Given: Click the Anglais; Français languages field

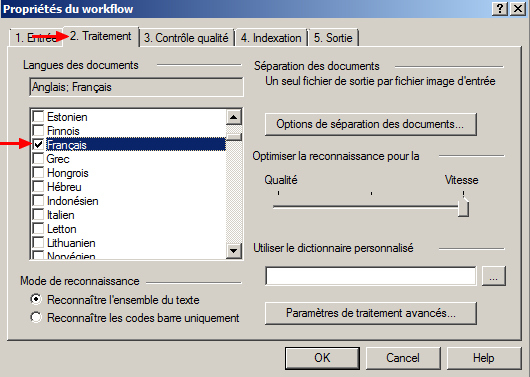Looking at the screenshot, I should (x=136, y=87).
